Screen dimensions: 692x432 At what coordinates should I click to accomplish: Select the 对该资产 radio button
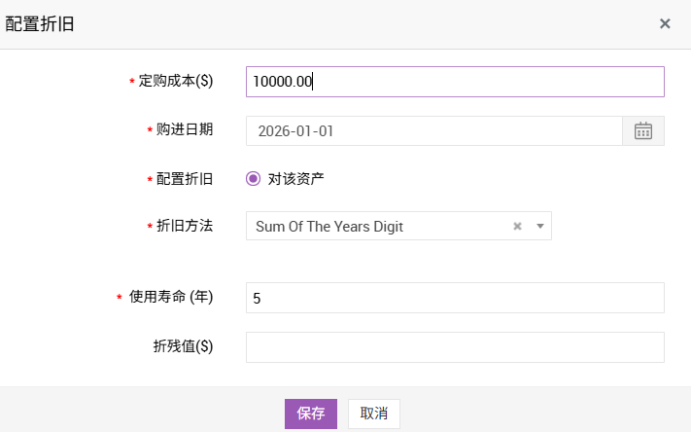tap(253, 179)
